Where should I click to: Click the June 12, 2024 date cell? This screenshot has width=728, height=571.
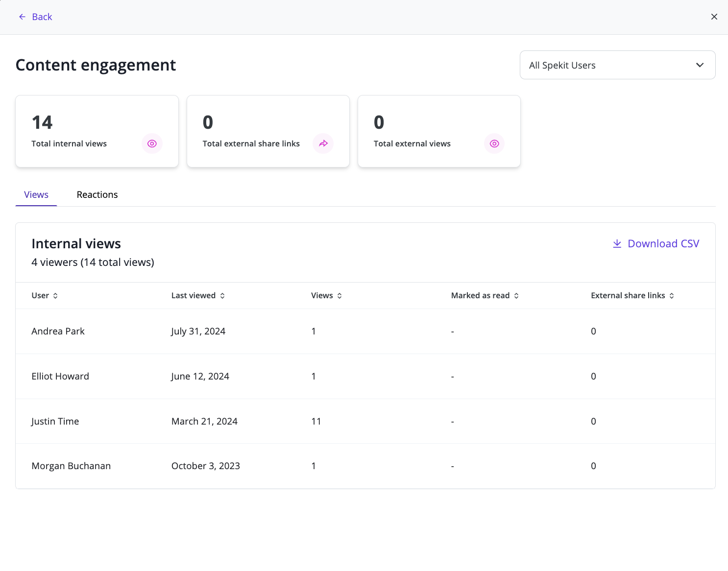pos(200,377)
